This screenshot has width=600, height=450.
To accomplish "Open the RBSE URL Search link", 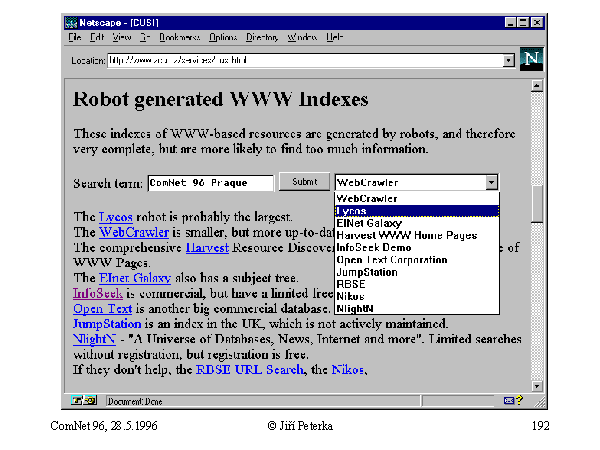I will point(250,370).
